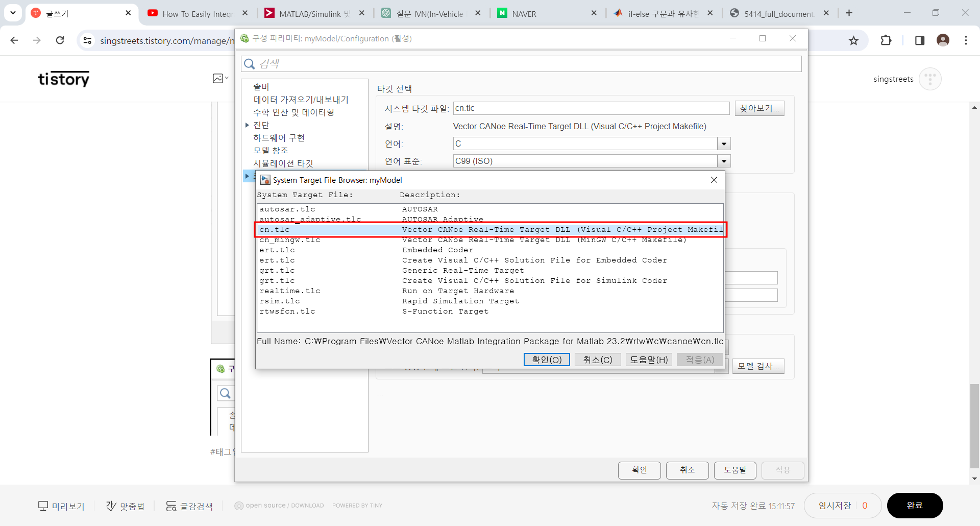Select 하드웨어 구현 in configuration tree
Viewport: 980px width, 526px height.
tap(279, 138)
